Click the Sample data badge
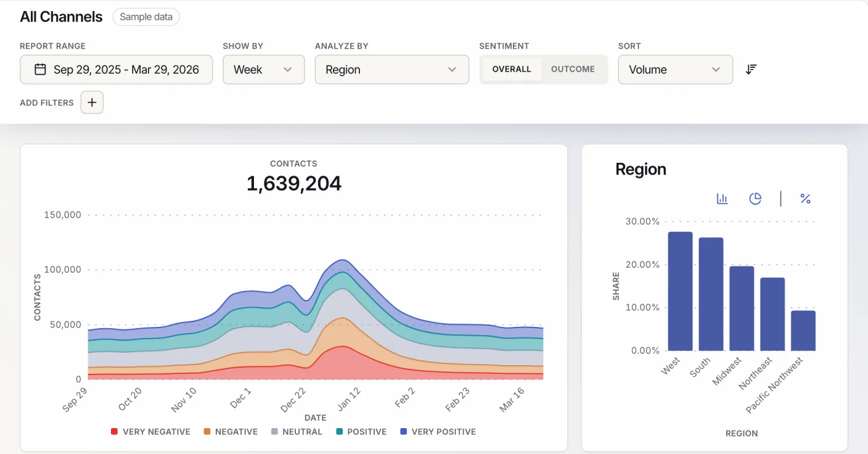 [146, 17]
